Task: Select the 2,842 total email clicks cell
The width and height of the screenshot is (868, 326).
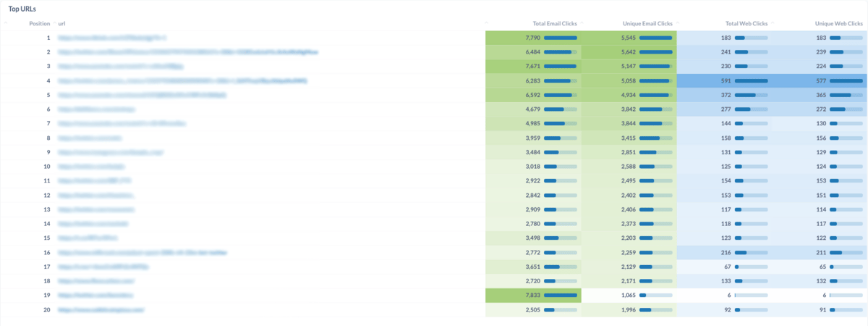Action: pyautogui.click(x=532, y=195)
